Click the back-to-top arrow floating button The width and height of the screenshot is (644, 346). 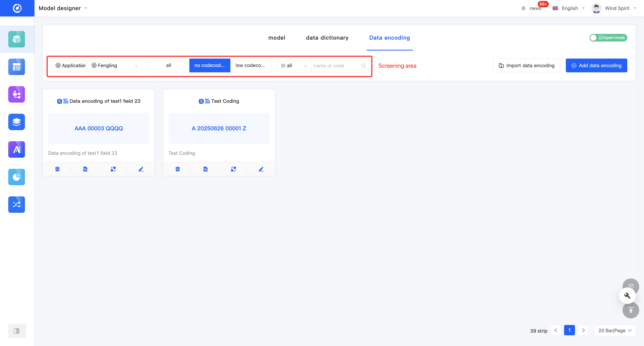click(631, 310)
